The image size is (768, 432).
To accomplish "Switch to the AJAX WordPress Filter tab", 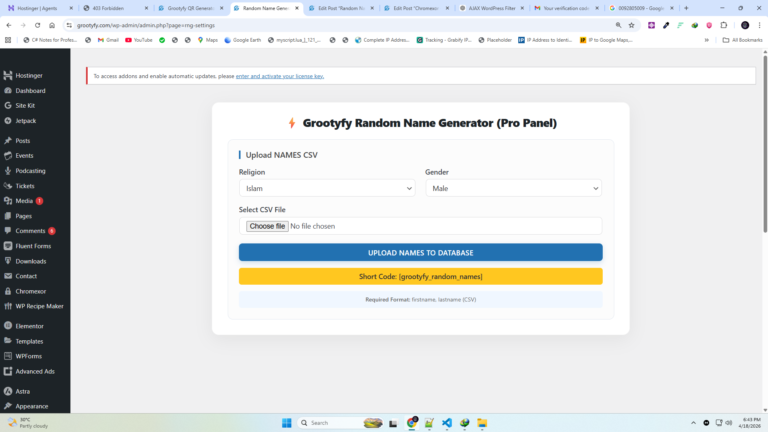I will [x=492, y=8].
